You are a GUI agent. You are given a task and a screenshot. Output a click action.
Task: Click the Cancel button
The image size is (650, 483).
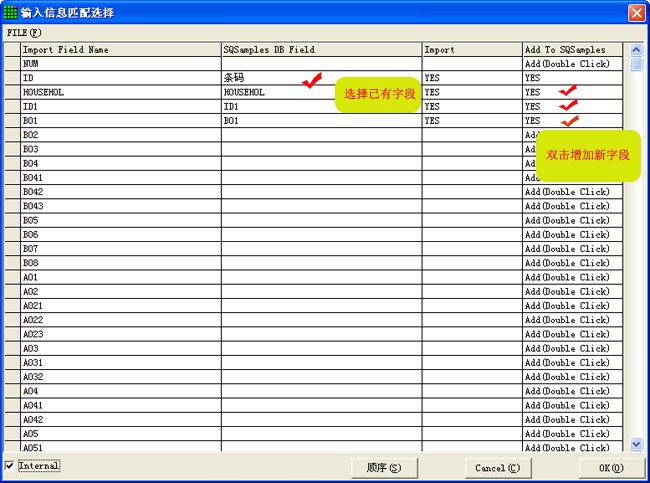click(x=497, y=468)
